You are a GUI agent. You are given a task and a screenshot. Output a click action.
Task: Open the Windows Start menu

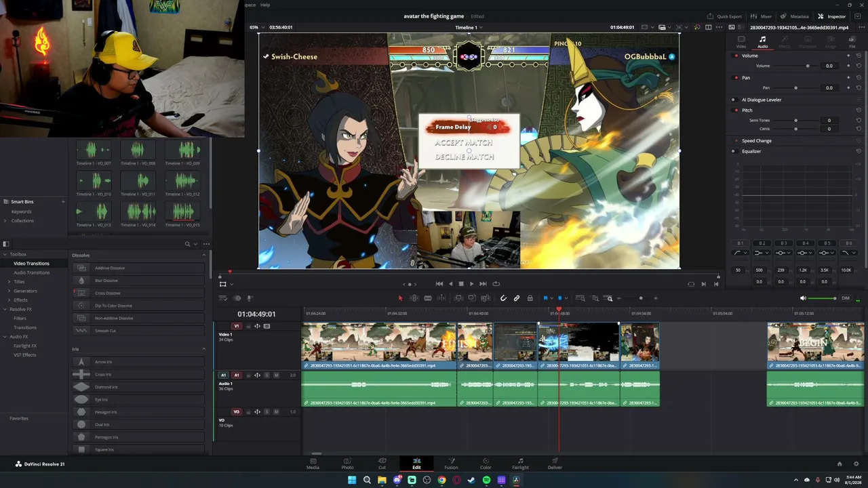tap(352, 480)
